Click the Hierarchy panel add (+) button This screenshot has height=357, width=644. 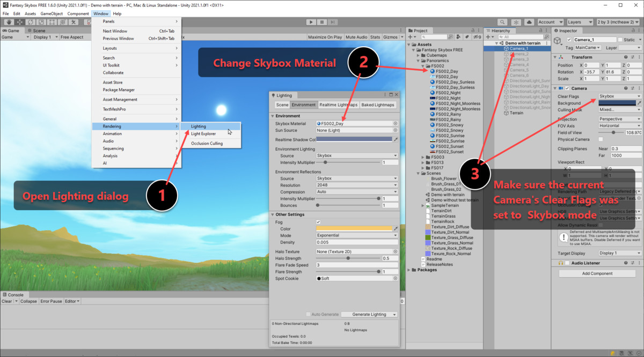(x=489, y=37)
